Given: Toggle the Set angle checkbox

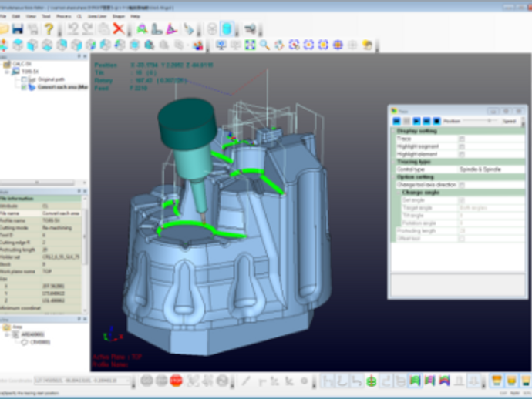Looking at the screenshot, I should point(461,200).
